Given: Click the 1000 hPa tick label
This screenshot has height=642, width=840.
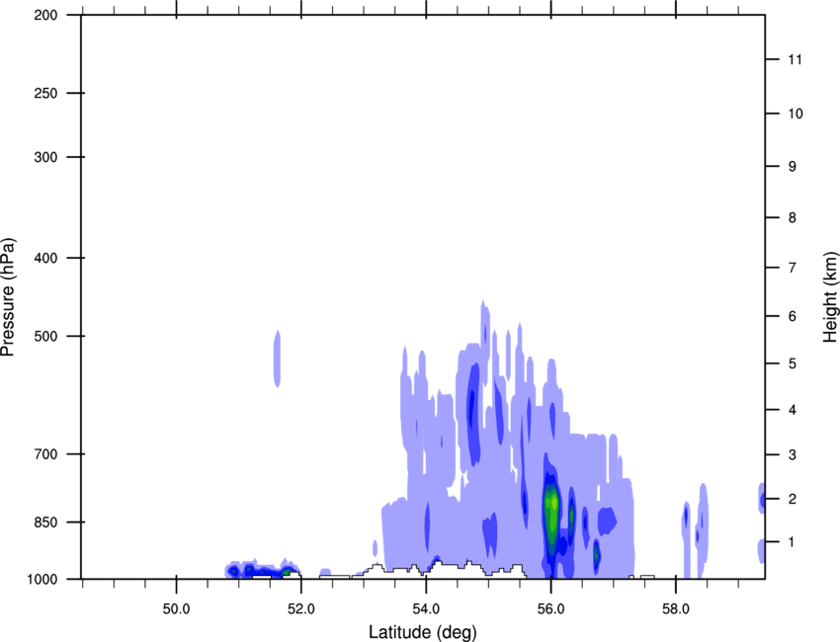Looking at the screenshot, I should coord(43,579).
